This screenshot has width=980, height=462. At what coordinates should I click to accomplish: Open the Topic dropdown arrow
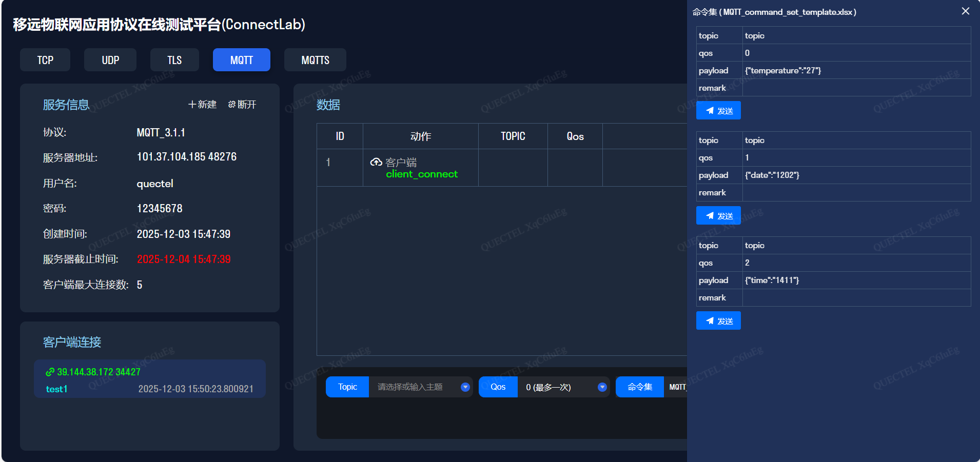coord(465,387)
